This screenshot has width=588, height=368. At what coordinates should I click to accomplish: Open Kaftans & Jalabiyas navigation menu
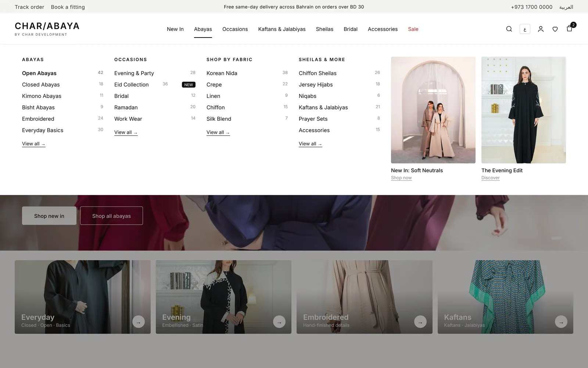(x=282, y=29)
